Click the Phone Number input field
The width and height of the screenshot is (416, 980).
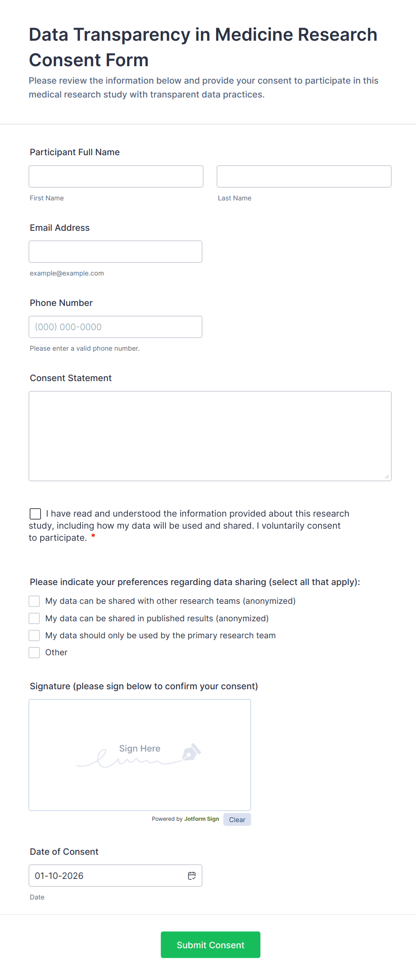(x=115, y=327)
